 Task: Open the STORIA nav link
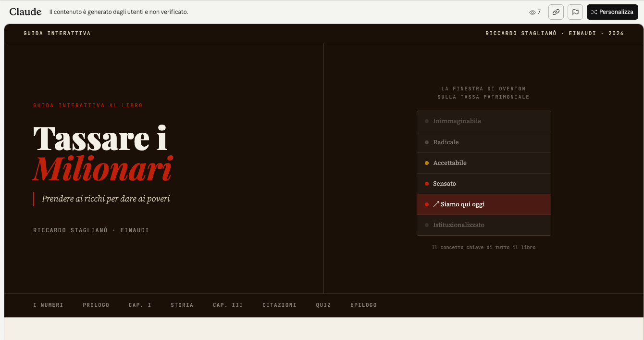tap(182, 305)
